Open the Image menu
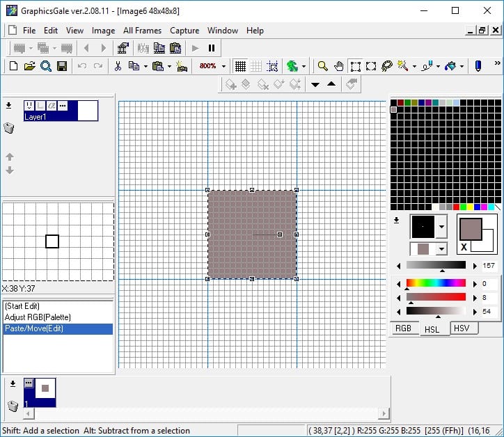Screen dimensions: 504x437 [x=103, y=31]
